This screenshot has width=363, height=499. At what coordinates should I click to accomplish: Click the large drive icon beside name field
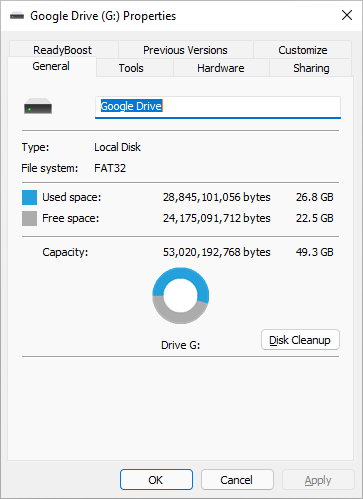38,106
